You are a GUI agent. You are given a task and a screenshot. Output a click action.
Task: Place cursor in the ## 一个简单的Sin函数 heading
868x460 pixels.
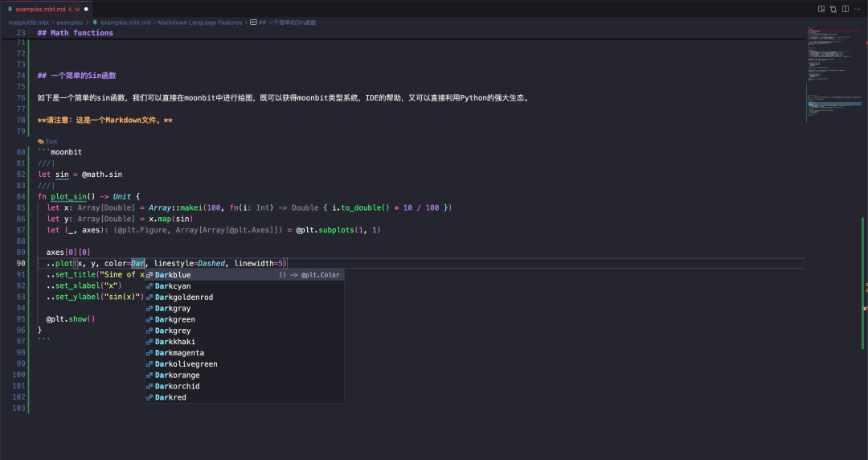77,76
